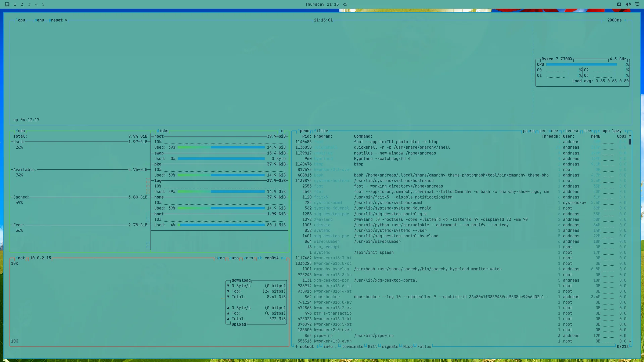Viewport: 644px width, 362px height.
Task: Click the left arrow before cpu lazy
Action: (x=599, y=131)
